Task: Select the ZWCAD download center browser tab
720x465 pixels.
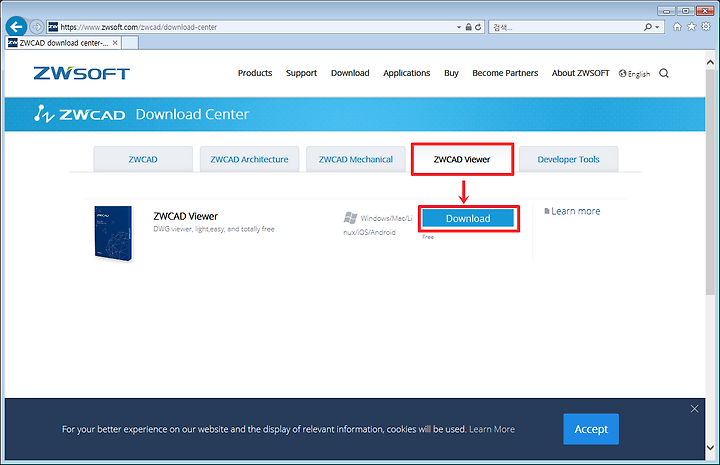Action: (x=63, y=43)
